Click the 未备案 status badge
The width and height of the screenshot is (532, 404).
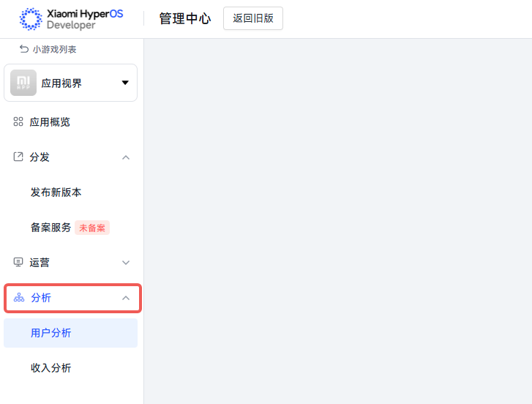(x=92, y=228)
